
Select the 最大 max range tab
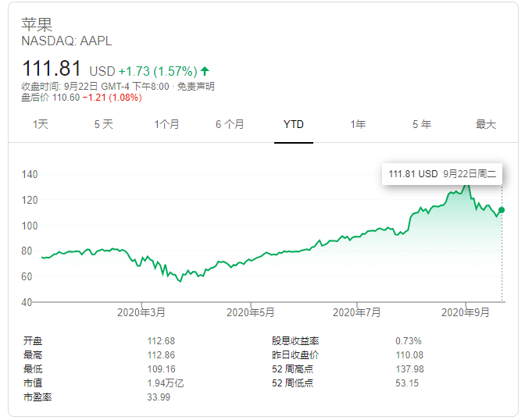pyautogui.click(x=486, y=124)
